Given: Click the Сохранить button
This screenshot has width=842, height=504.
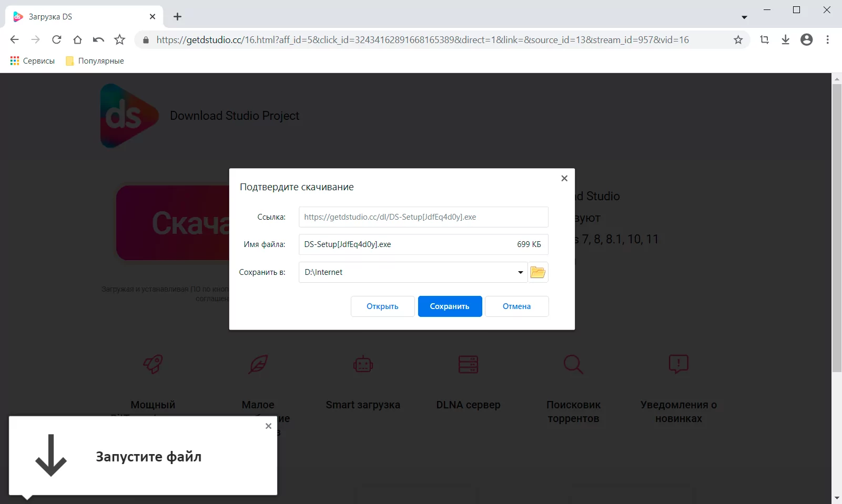Looking at the screenshot, I should tap(450, 306).
